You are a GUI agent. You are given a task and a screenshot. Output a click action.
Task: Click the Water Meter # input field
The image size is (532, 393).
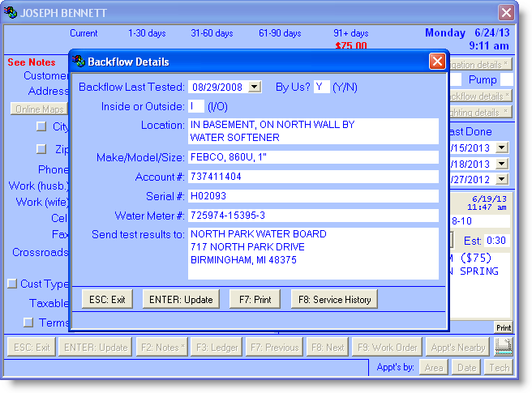pyautogui.click(x=313, y=216)
